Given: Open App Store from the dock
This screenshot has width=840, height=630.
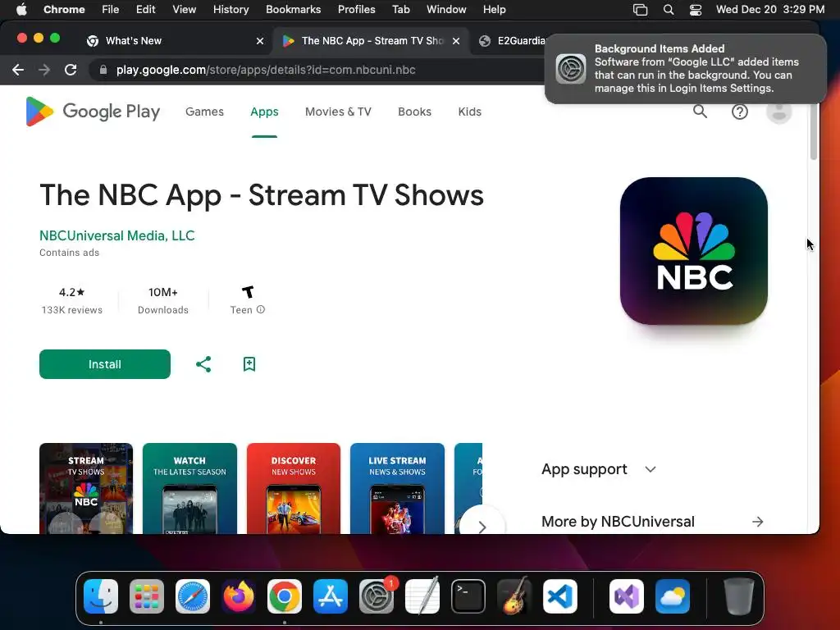Looking at the screenshot, I should point(331,596).
